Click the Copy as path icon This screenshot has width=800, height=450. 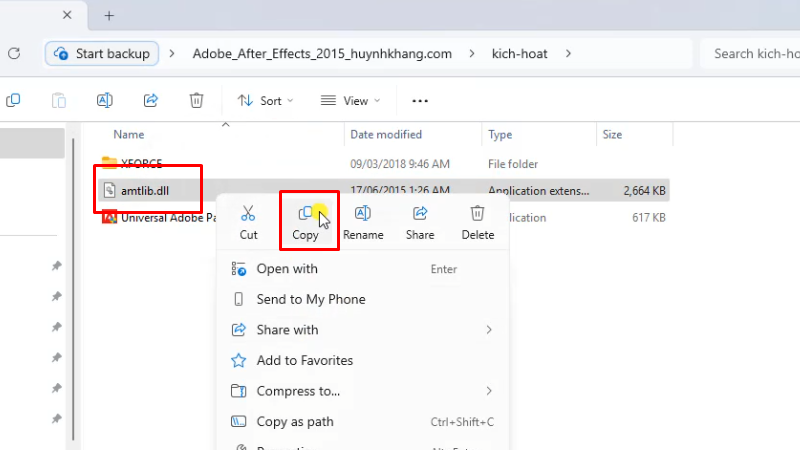(x=238, y=422)
